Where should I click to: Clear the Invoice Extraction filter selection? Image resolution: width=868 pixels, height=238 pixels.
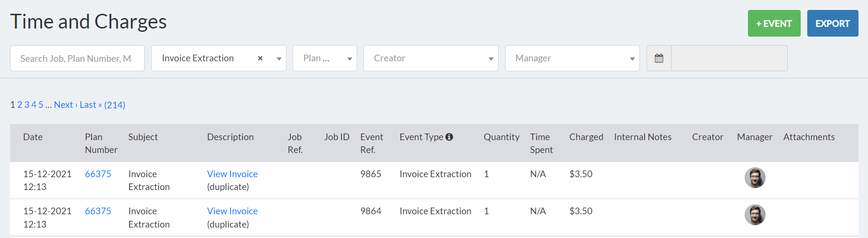260,58
